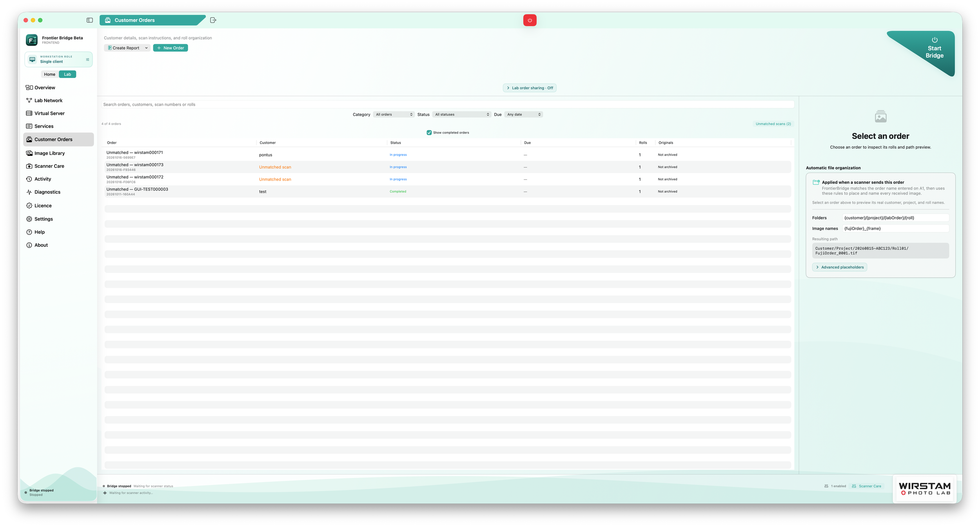Expand Lab order sharing section
This screenshot has height=527, width=980.
pyautogui.click(x=530, y=88)
